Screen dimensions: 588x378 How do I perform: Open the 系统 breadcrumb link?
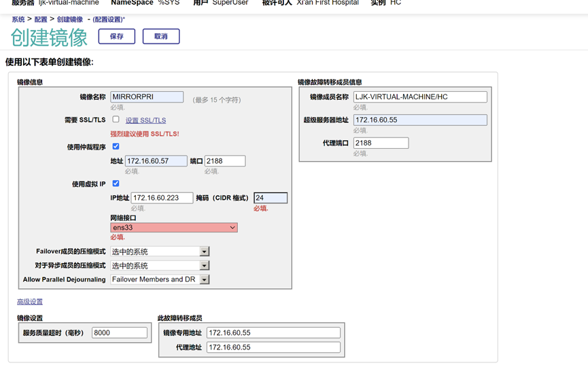point(18,20)
